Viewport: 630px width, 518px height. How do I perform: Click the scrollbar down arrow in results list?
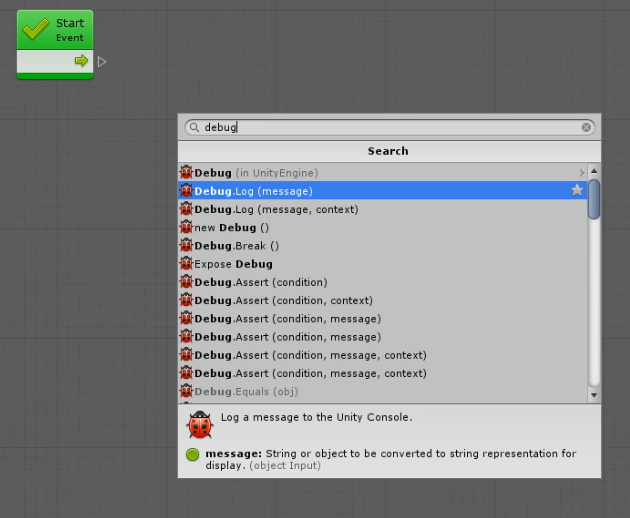595,395
